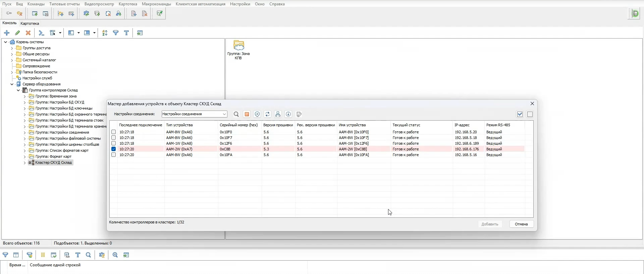The width and height of the screenshot is (644, 274).
Task: Click the refresh arrows icon in wizard toolbar
Action: click(x=268, y=115)
